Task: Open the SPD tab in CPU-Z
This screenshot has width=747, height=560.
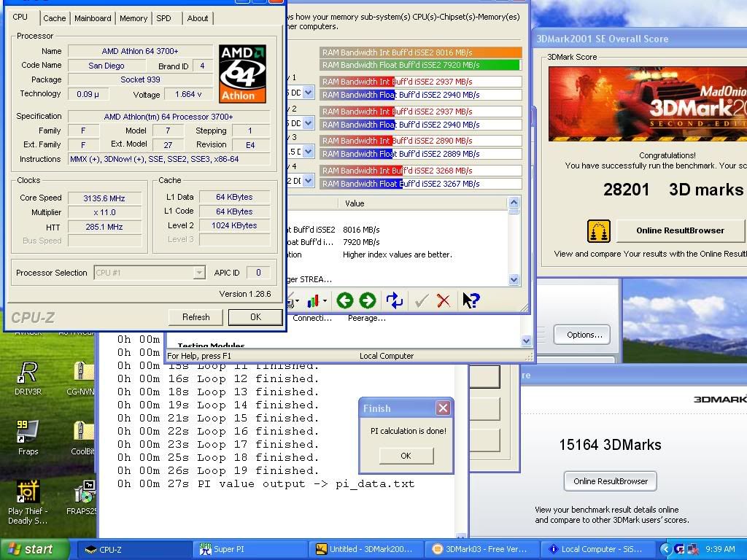Action: tap(164, 18)
